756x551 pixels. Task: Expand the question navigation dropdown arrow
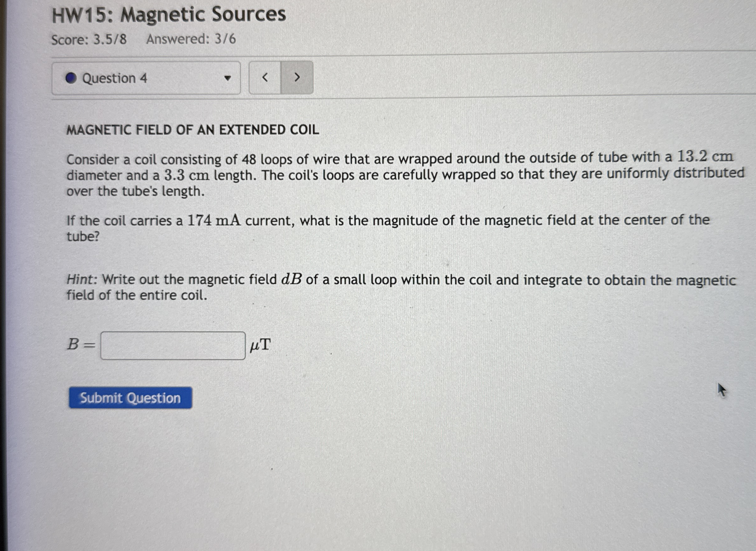click(x=228, y=78)
